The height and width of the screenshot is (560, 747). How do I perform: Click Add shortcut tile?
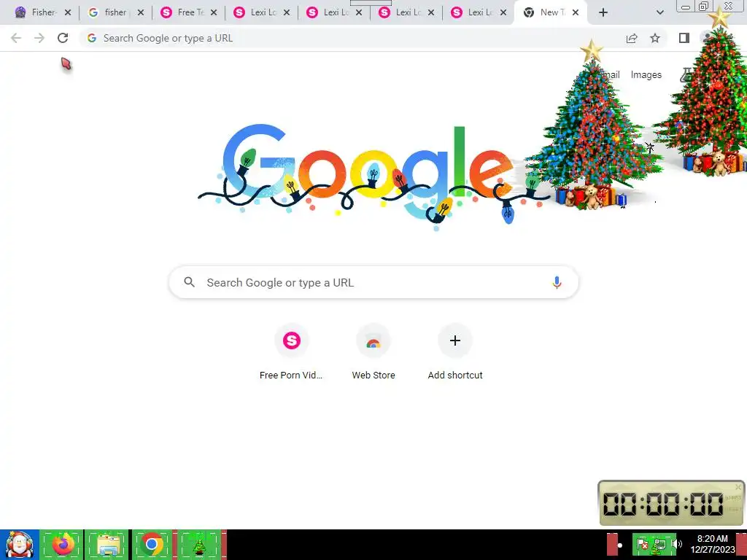click(455, 352)
